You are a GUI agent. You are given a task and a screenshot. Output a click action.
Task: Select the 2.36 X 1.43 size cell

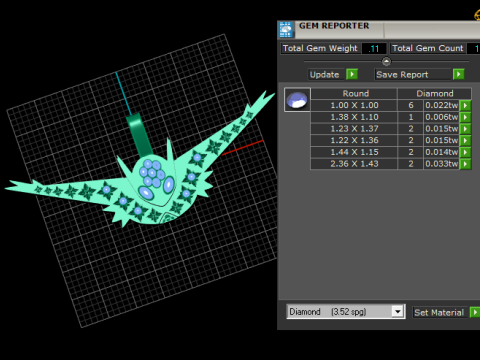coord(354,164)
